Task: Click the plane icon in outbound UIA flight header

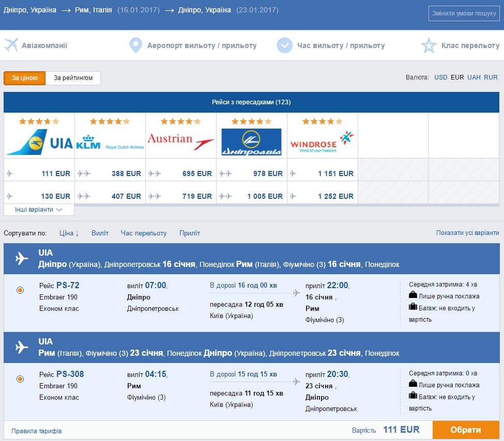Action: [x=22, y=258]
